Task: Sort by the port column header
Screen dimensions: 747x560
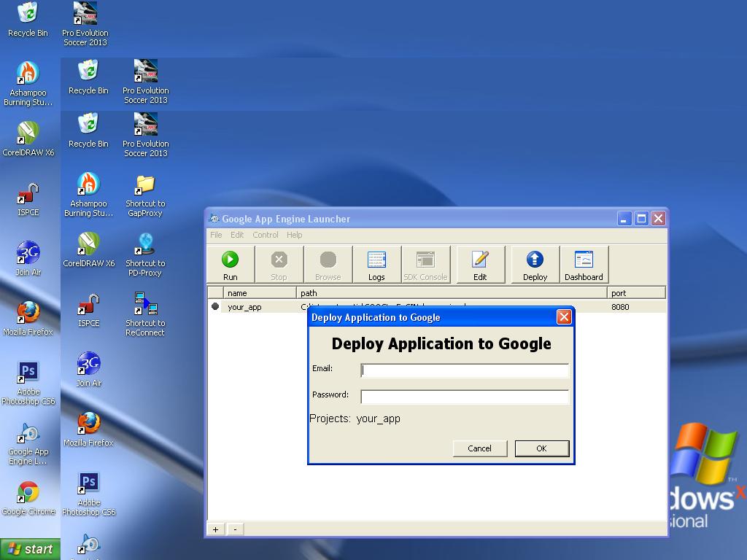Action: [636, 293]
